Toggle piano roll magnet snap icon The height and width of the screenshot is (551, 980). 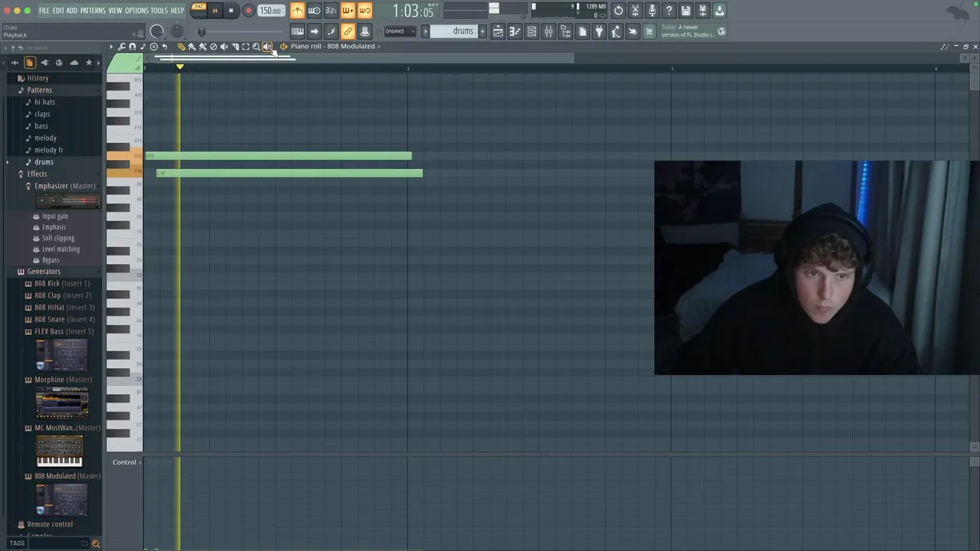pyautogui.click(x=132, y=47)
